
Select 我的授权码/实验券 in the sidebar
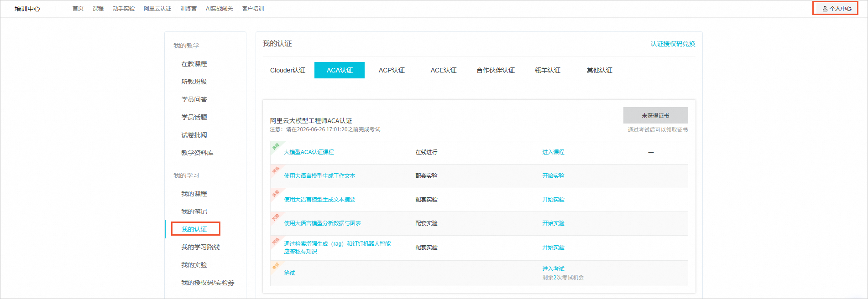208,283
